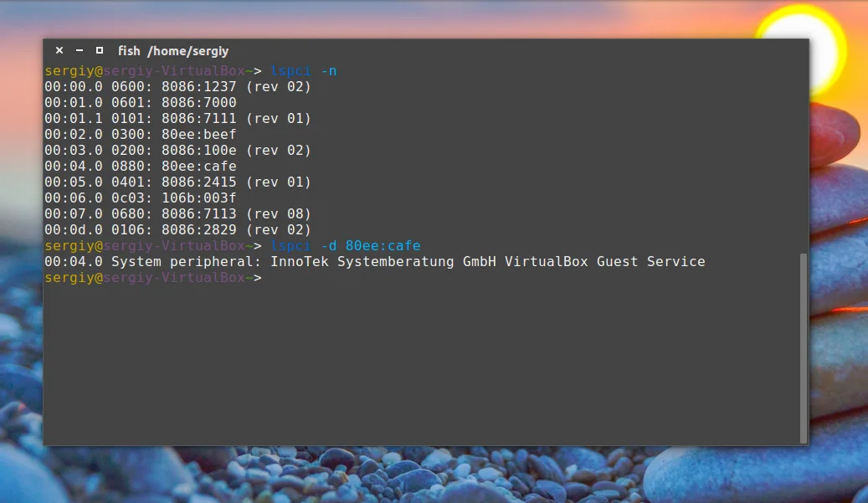The width and height of the screenshot is (868, 503).
Task: Click the line '00:0d.0 0106: 8086:2829 (rev 02)'
Action: 177,229
